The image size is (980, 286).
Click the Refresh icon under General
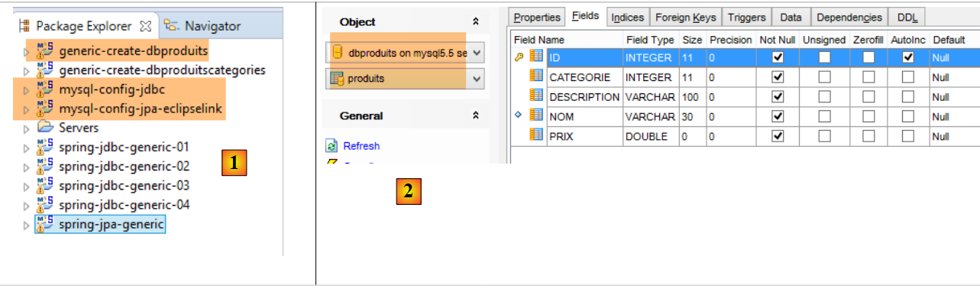point(332,146)
